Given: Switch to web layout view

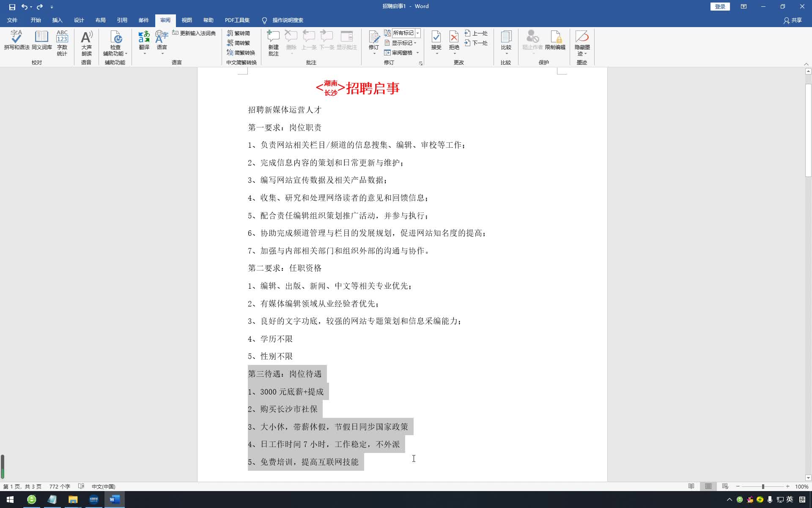Looking at the screenshot, I should click(725, 486).
